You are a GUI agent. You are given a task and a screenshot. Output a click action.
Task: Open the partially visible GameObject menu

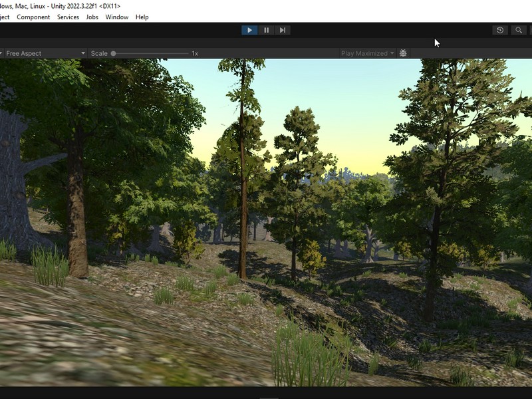[x=4, y=17]
